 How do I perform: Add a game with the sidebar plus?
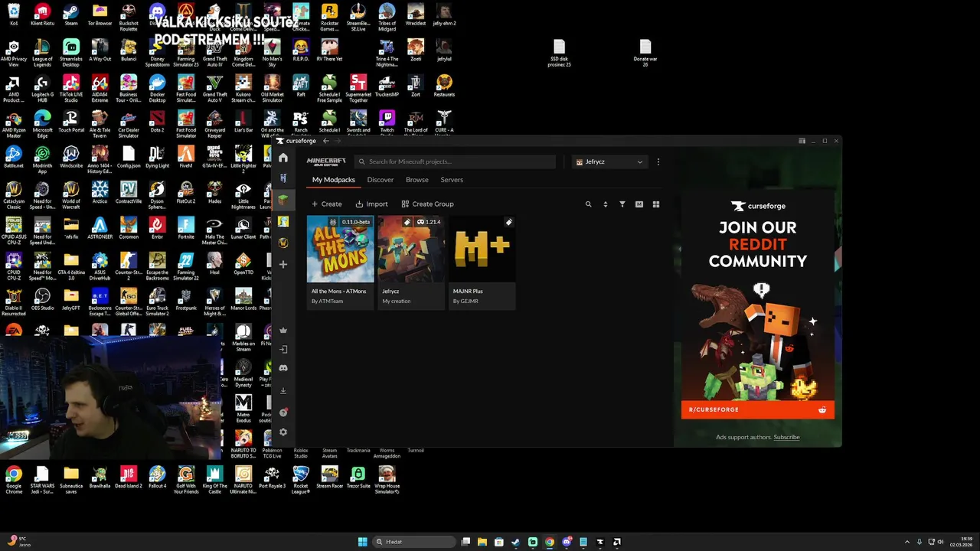pos(283,265)
